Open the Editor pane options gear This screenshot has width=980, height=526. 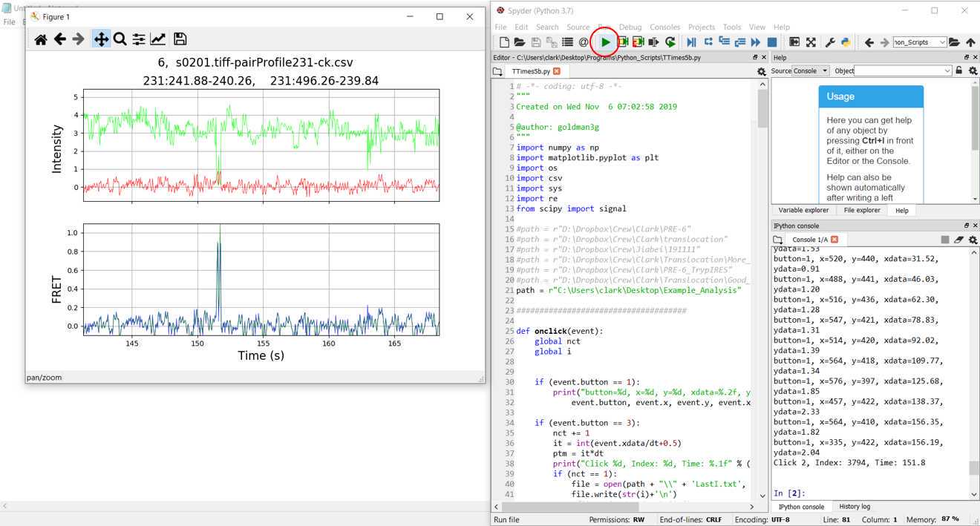762,71
